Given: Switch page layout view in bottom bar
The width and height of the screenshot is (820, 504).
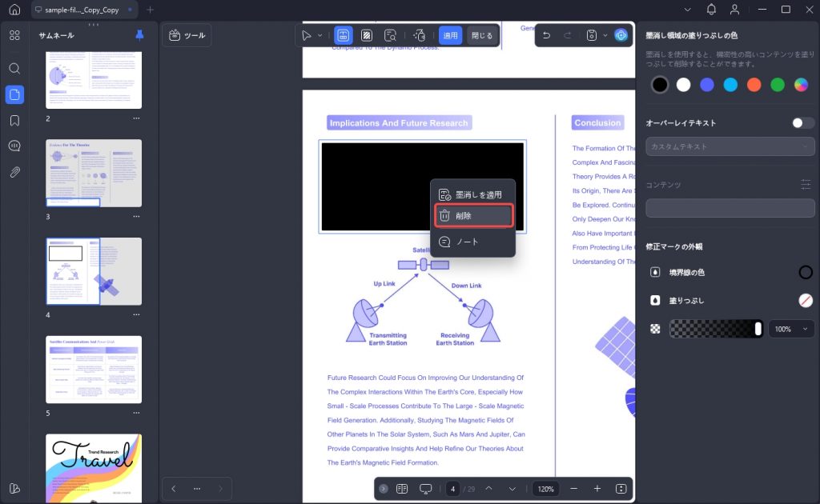Looking at the screenshot, I should click(402, 489).
